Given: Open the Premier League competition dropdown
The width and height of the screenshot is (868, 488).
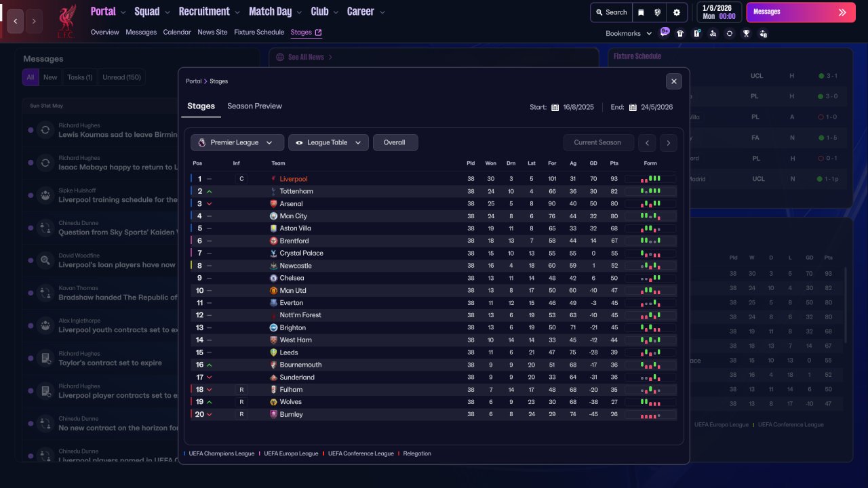Looking at the screenshot, I should [x=237, y=142].
